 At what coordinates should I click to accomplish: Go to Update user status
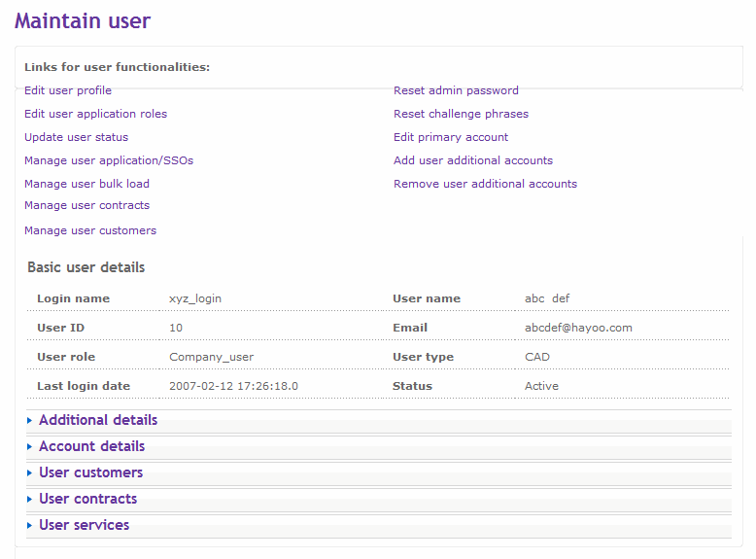(x=76, y=137)
